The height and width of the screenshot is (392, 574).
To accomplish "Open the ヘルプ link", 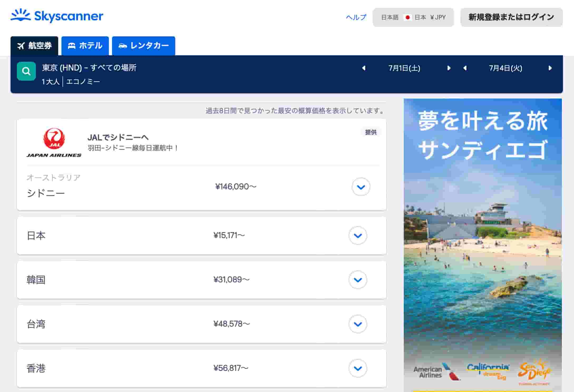I will tap(356, 17).
